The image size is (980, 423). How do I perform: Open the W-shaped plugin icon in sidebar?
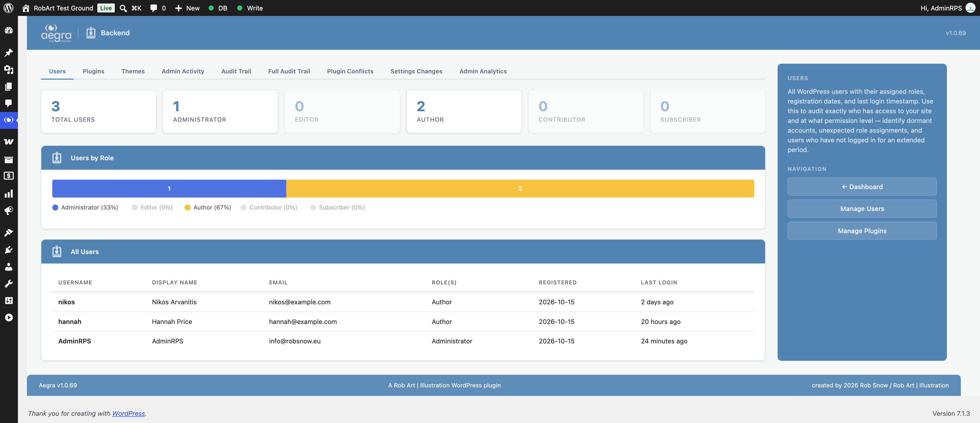tap(9, 142)
